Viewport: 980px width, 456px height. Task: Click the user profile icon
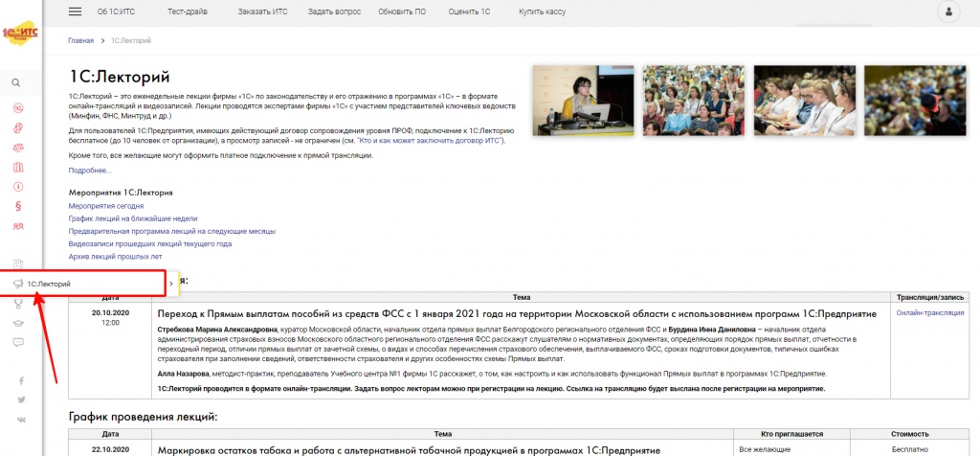pos(948,11)
